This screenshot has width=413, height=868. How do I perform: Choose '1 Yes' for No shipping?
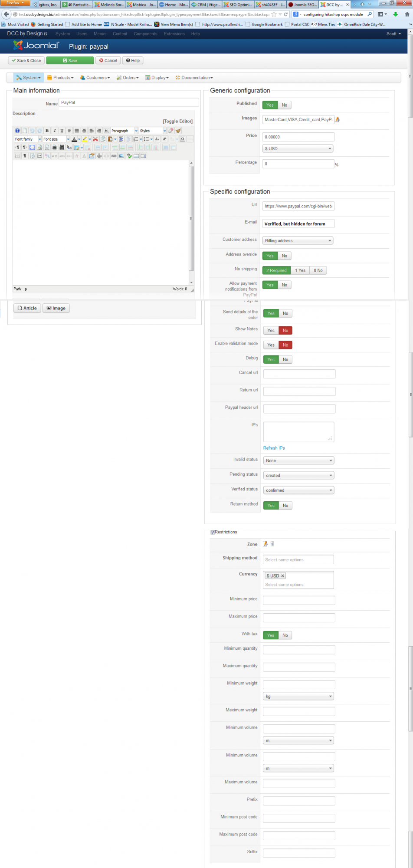[x=300, y=270]
